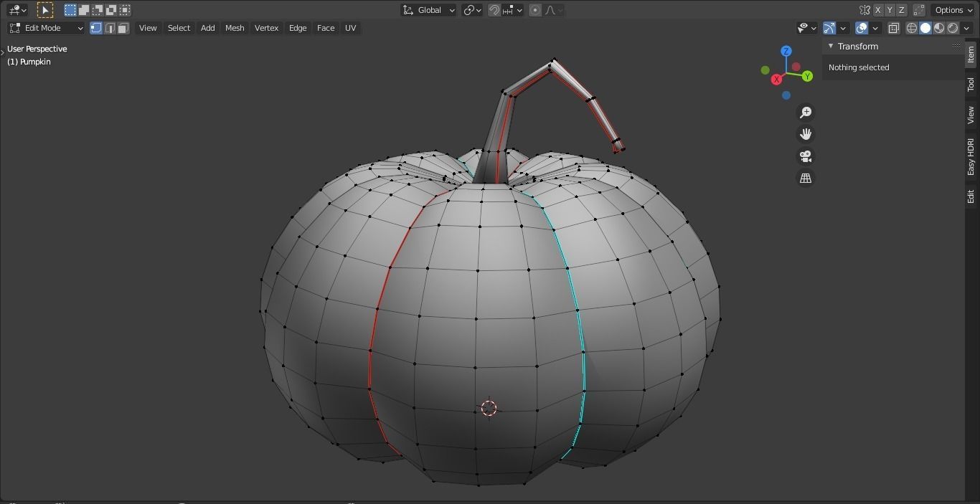Expand the overlays options dropdown arrow
The height and width of the screenshot is (504, 980).
click(875, 28)
